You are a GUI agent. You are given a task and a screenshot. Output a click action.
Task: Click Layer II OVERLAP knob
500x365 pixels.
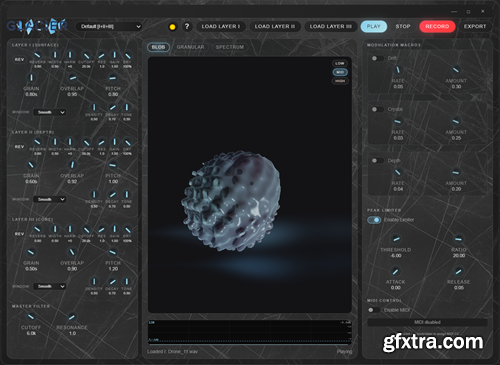coord(72,165)
